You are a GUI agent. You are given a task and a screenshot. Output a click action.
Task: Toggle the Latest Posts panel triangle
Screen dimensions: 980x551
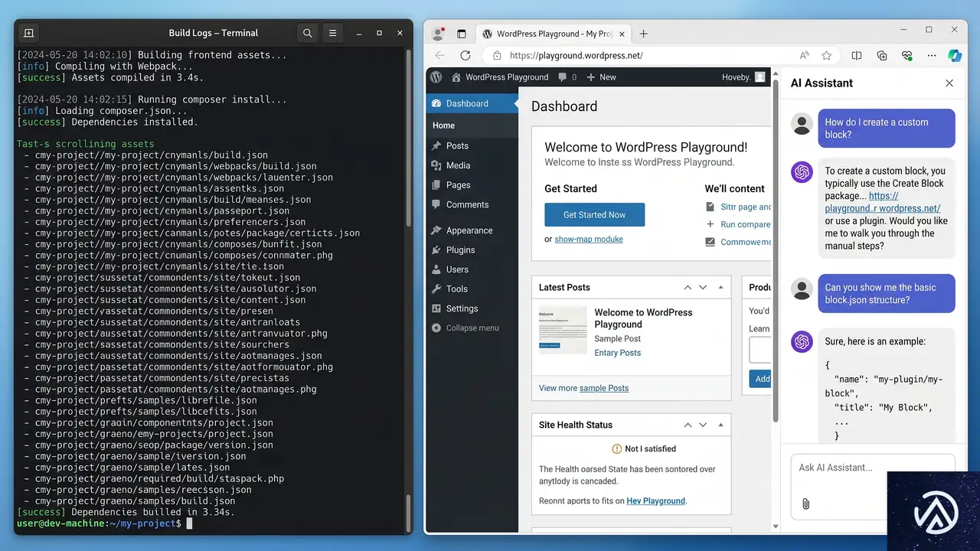tap(720, 288)
